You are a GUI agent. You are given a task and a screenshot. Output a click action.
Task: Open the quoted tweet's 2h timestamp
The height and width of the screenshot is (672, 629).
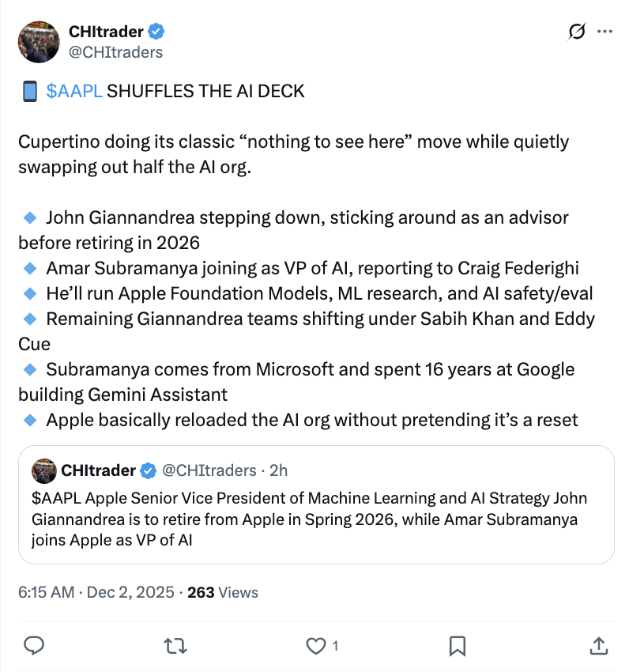pos(278,470)
